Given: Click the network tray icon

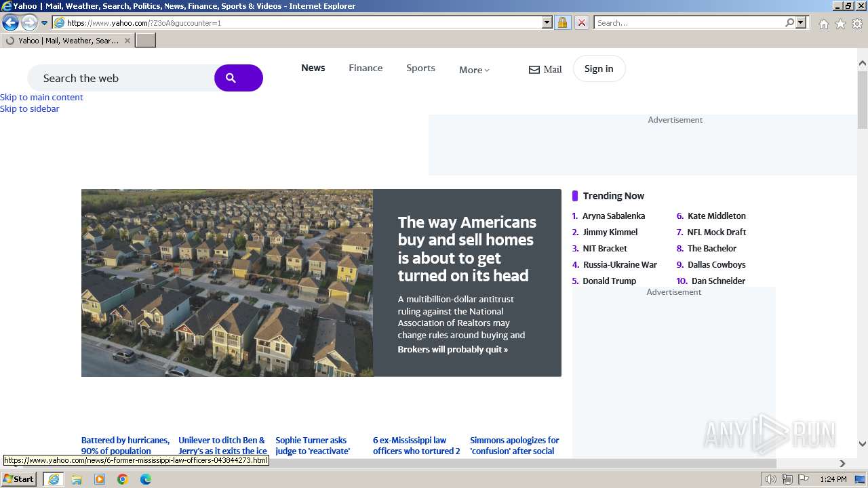Looking at the screenshot, I should [x=787, y=479].
